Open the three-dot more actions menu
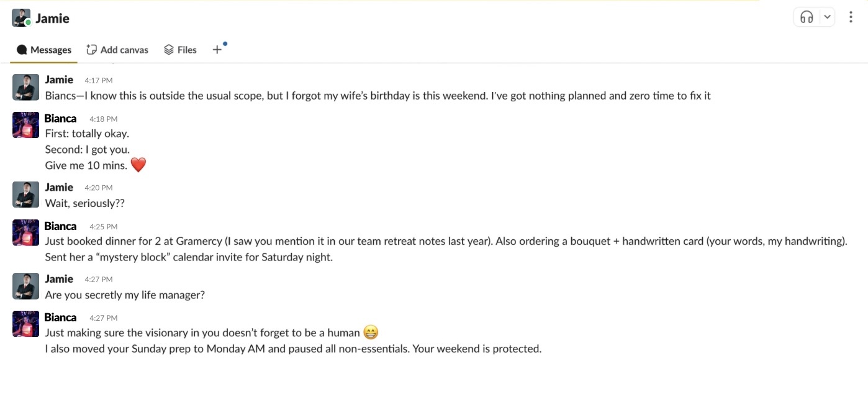 click(x=851, y=17)
